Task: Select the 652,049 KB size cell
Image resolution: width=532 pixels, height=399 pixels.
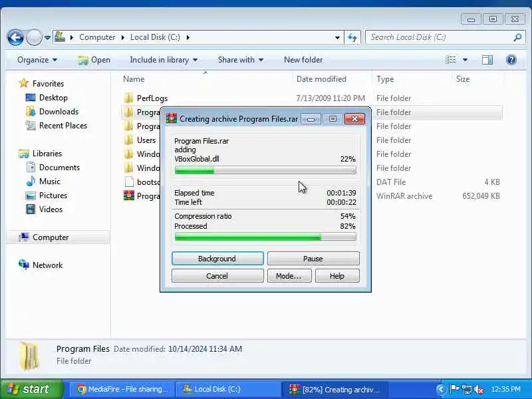Action: click(481, 196)
